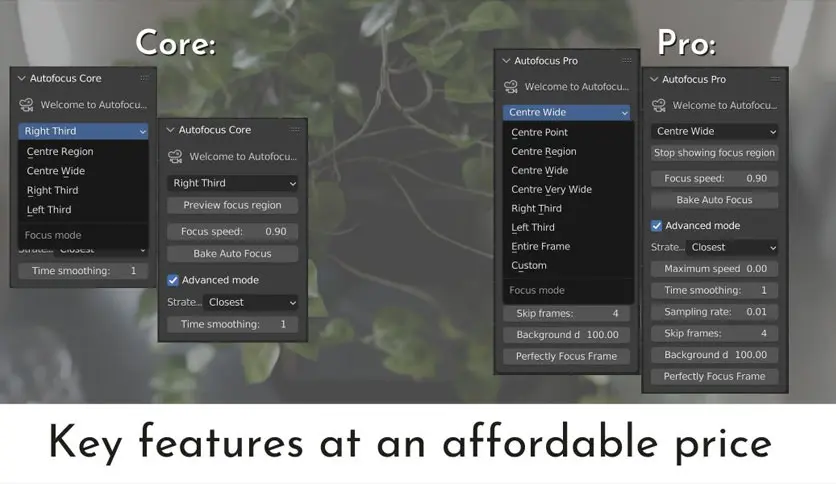Open Closest strategy dropdown in second Core panel
This screenshot has height=484, width=836.
point(251,302)
